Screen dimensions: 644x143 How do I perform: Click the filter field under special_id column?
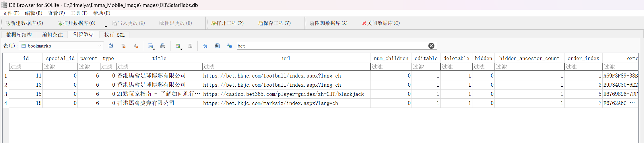[60, 67]
